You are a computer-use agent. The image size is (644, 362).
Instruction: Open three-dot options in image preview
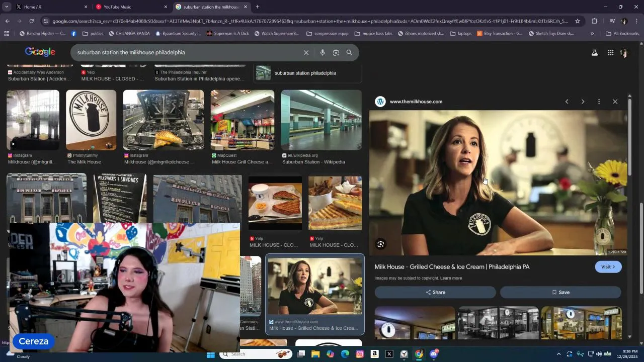click(x=599, y=102)
